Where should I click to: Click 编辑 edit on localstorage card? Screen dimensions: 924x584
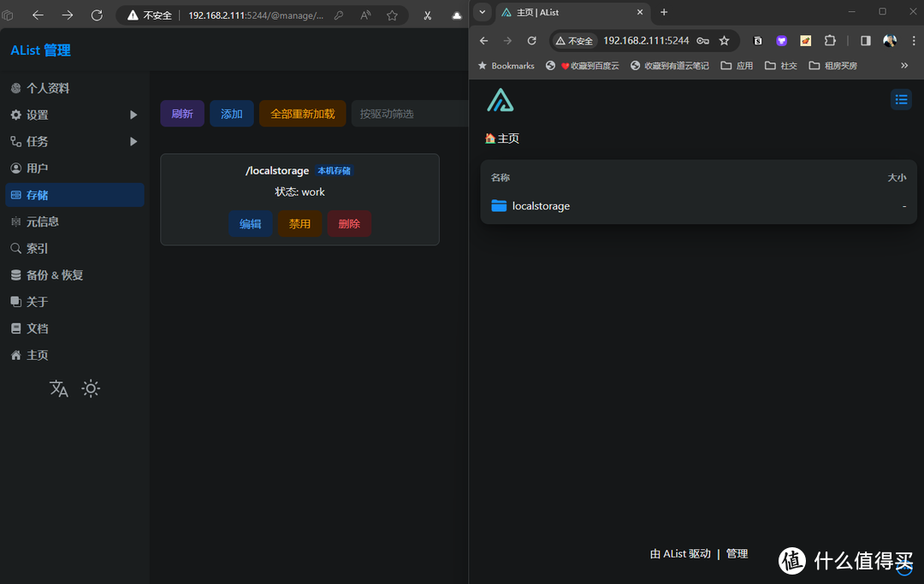click(x=251, y=224)
